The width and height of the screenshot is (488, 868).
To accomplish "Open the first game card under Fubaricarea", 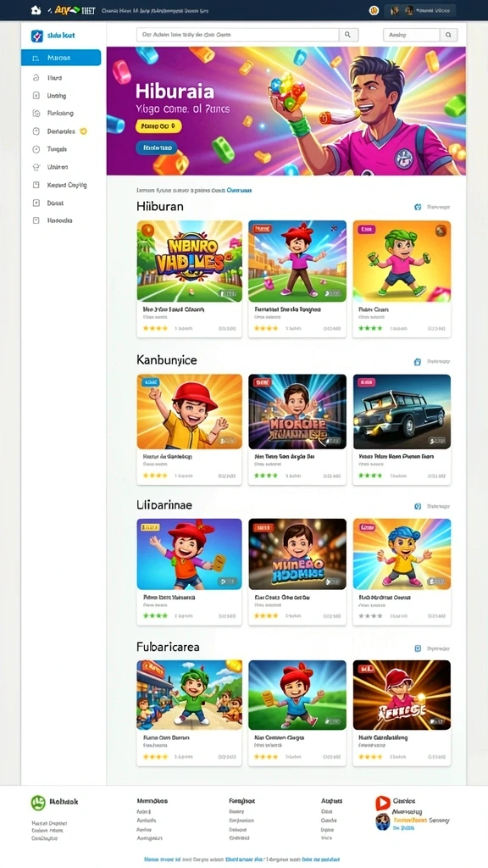I will 189,712.
